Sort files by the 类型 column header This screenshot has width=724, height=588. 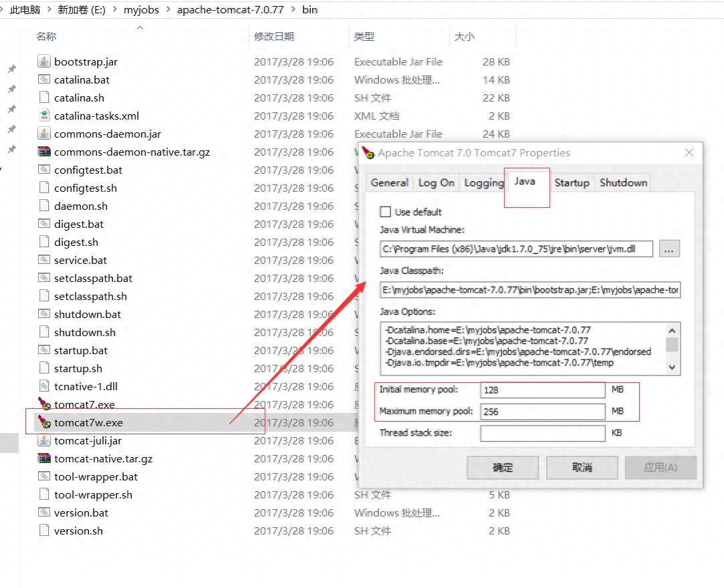click(364, 37)
